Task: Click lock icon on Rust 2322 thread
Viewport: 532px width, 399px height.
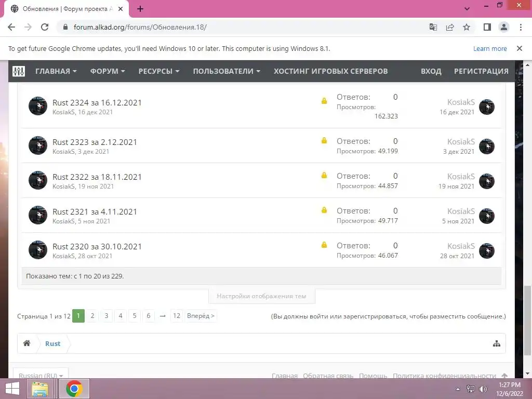Action: pyautogui.click(x=324, y=175)
